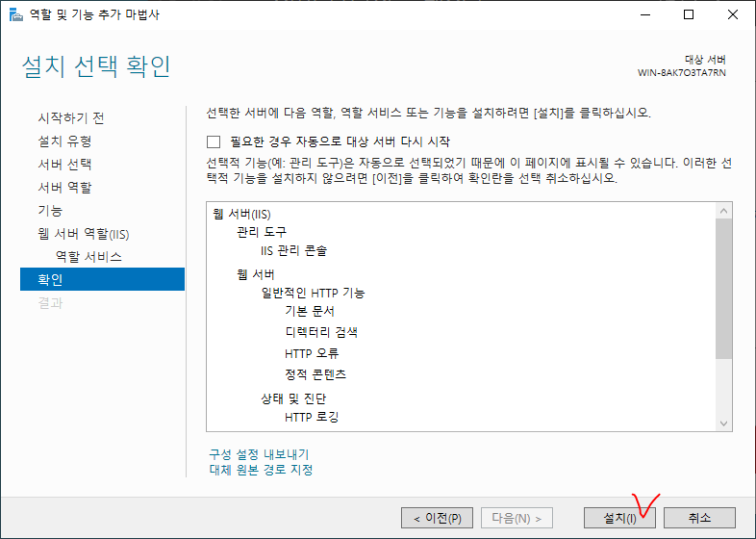Select the highlighted 확인 step
Screen dimensions: 756x539
(102, 279)
